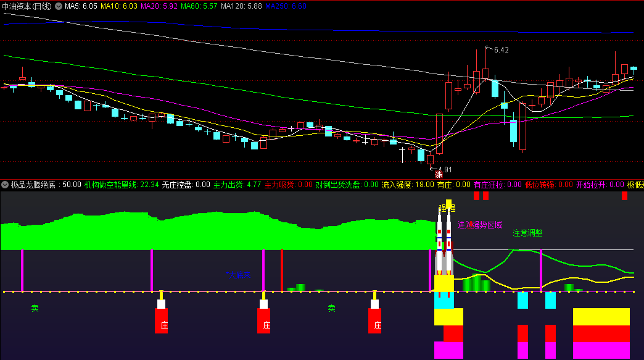
Task: Select 无庄控盘: 0.00 value
Action: click(x=186, y=185)
